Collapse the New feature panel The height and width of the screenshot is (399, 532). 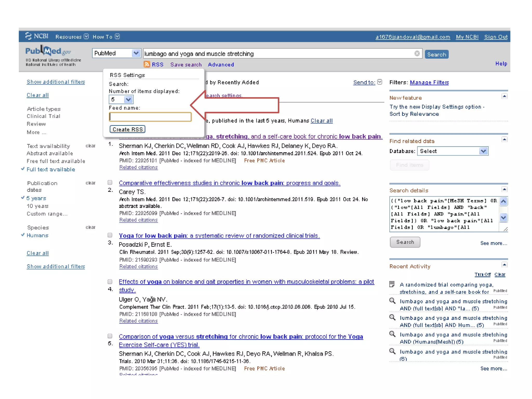tap(504, 96)
